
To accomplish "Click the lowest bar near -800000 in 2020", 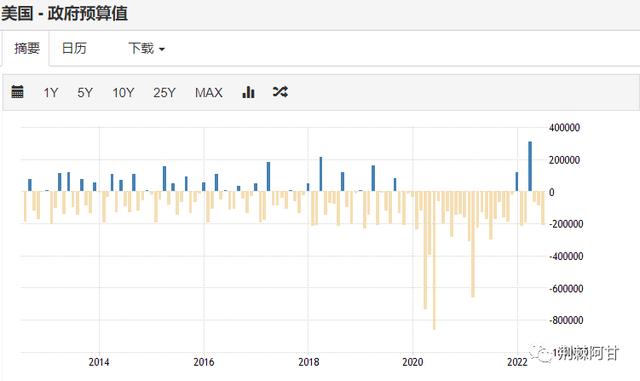I will pyautogui.click(x=434, y=260).
